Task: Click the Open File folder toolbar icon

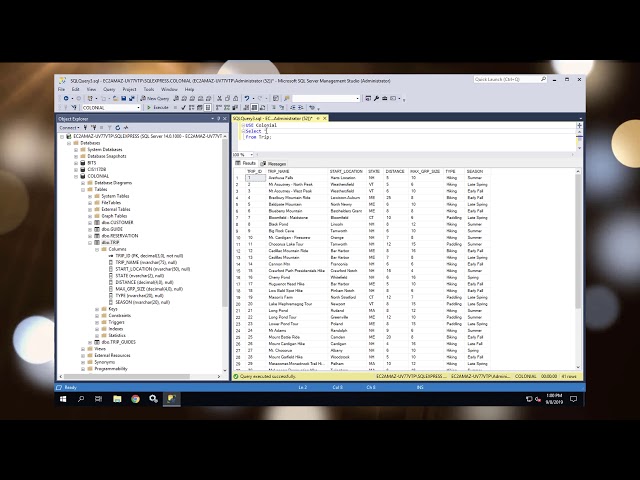Action: [116, 98]
